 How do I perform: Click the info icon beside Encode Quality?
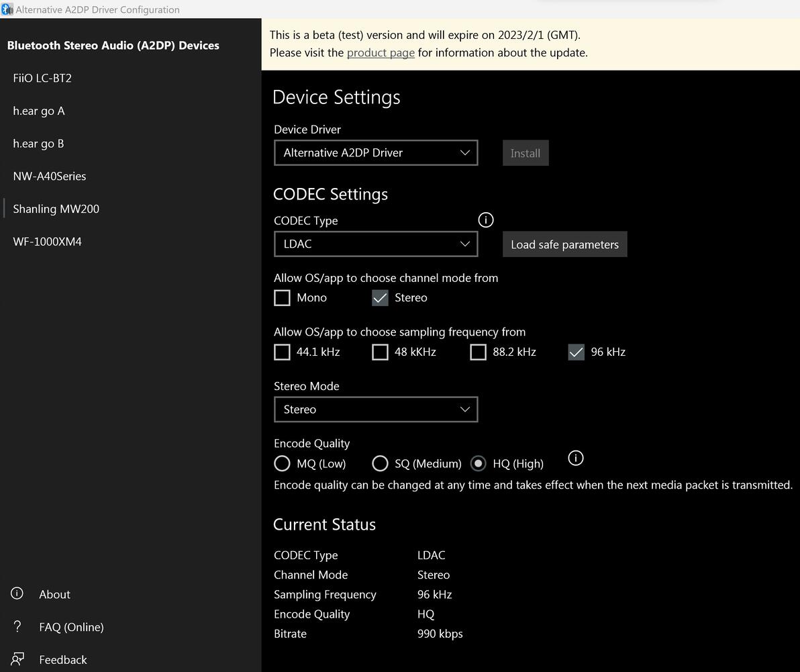tap(576, 458)
